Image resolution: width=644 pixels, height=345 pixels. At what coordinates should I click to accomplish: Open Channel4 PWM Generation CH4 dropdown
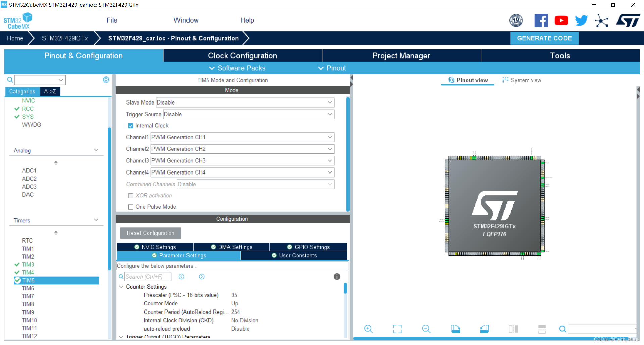click(243, 172)
